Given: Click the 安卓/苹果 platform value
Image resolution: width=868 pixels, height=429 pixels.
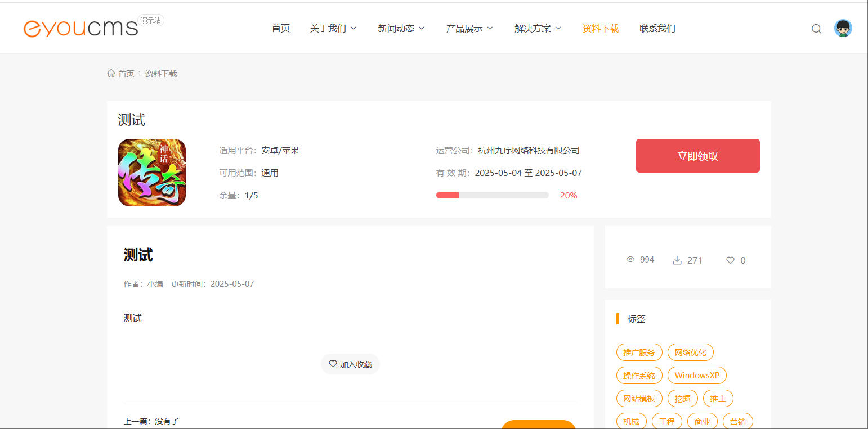Looking at the screenshot, I should click(x=280, y=151).
